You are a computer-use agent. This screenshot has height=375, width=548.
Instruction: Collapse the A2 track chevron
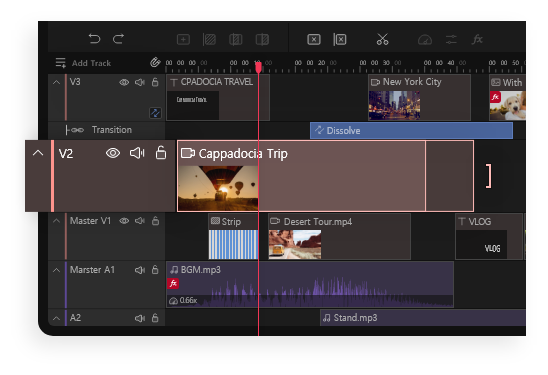(x=56, y=318)
